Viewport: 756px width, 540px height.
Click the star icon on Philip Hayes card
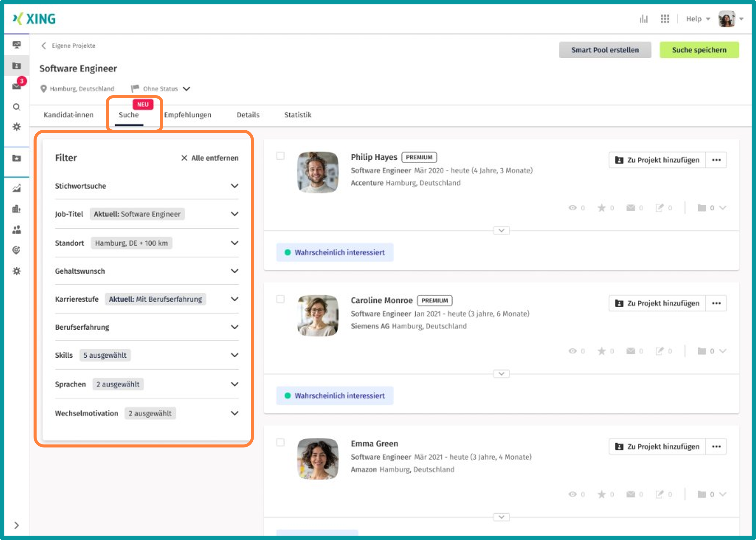[602, 208]
